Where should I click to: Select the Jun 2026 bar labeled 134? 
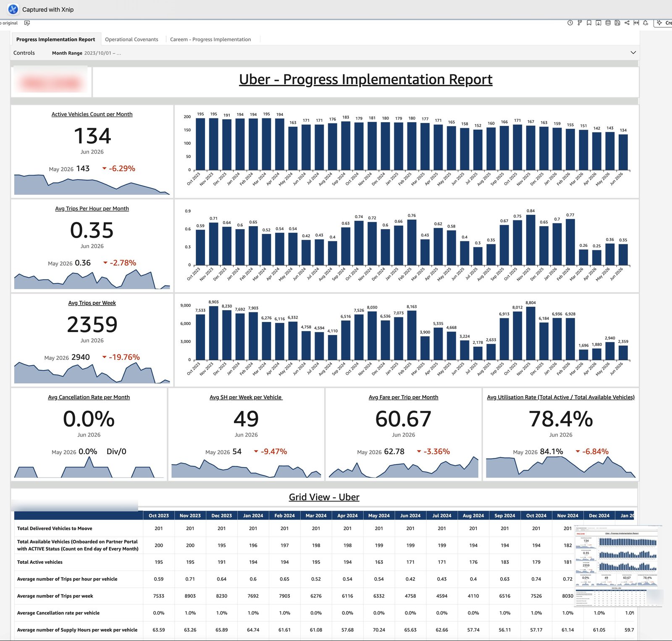[623, 152]
